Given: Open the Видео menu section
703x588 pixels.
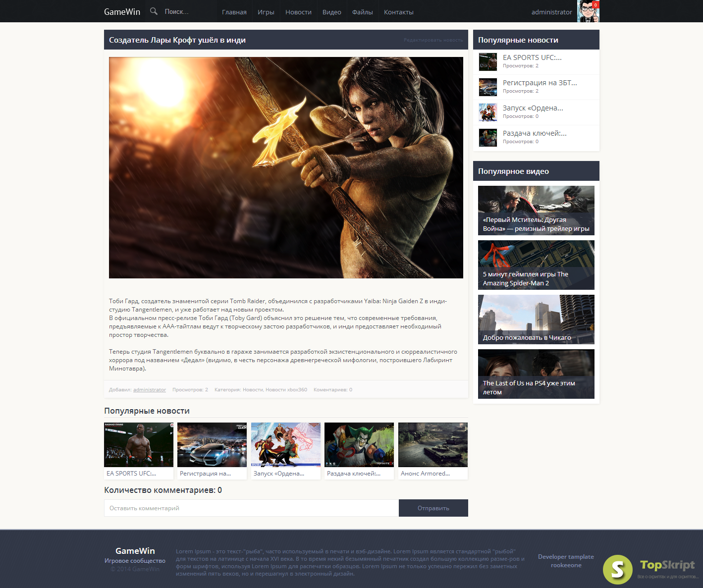Looking at the screenshot, I should (x=332, y=12).
